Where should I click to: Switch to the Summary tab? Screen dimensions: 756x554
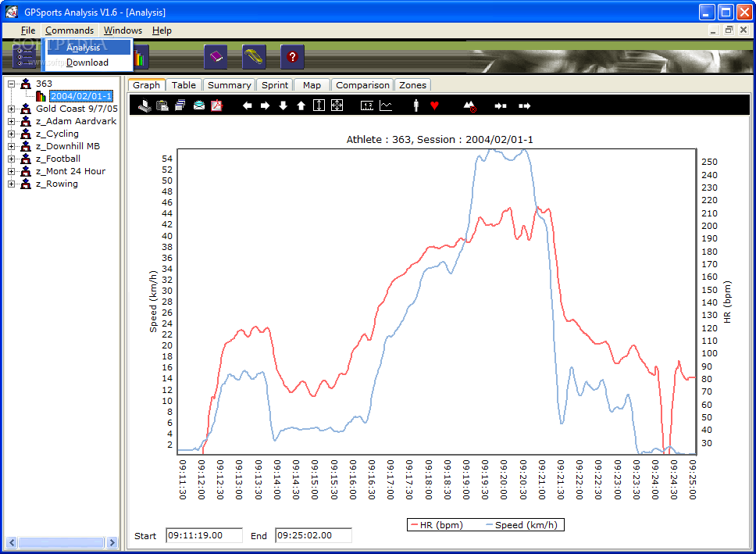point(229,85)
